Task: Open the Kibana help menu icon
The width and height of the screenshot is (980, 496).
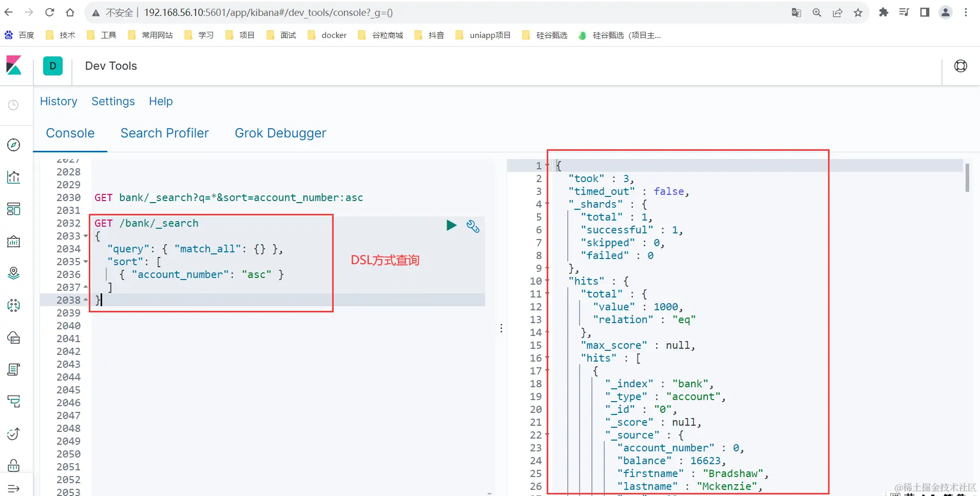Action: [960, 66]
